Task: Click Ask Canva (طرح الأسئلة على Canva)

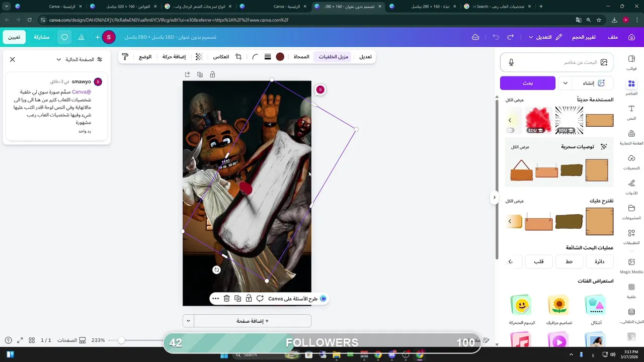Action: coord(297,299)
